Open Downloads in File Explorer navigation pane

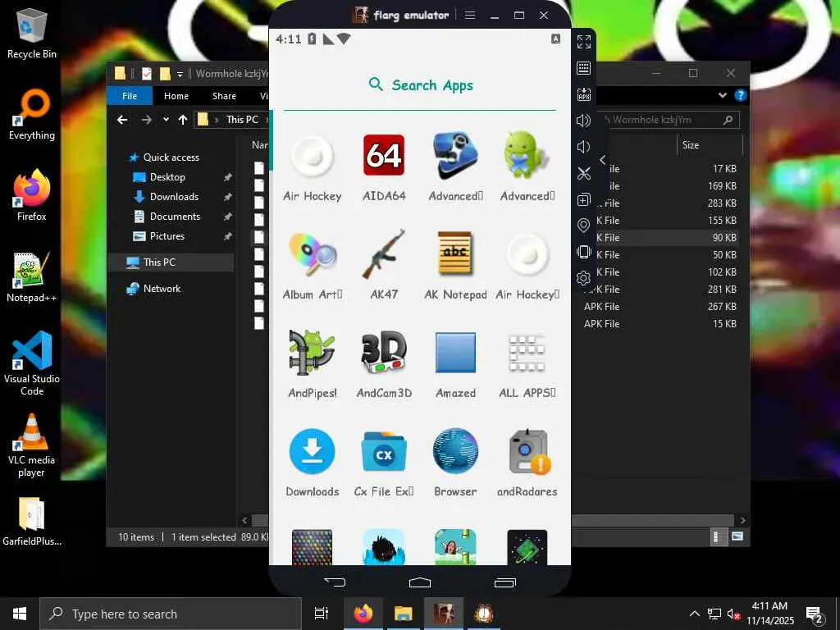coord(174,197)
